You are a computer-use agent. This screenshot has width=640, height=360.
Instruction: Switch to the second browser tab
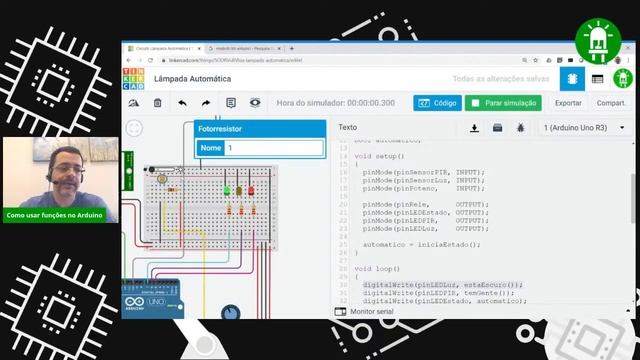click(x=244, y=48)
